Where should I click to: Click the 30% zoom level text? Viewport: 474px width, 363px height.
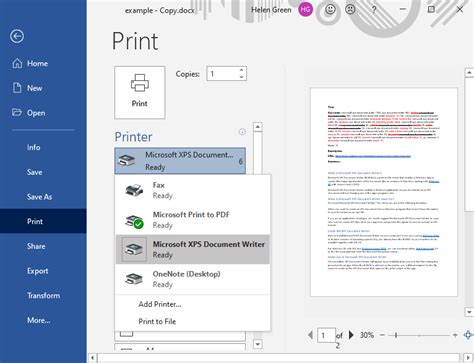tap(367, 335)
